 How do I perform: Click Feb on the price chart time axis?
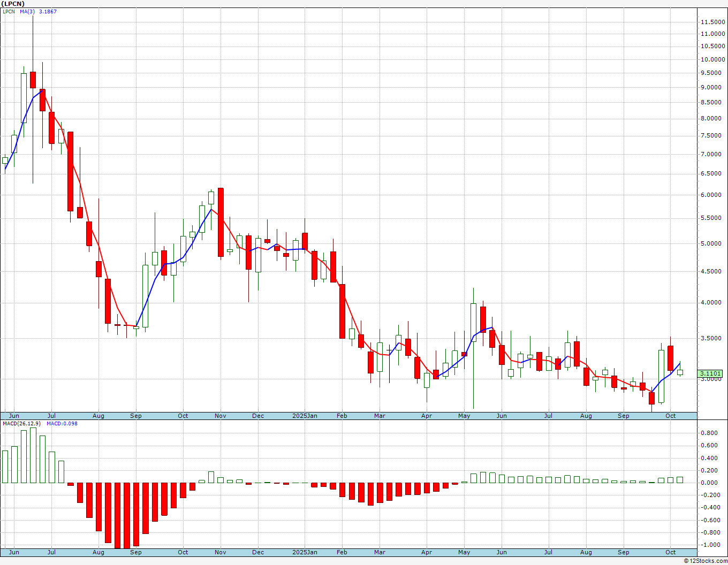[x=342, y=416]
